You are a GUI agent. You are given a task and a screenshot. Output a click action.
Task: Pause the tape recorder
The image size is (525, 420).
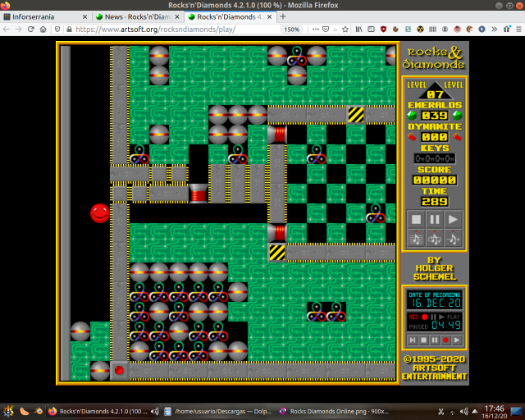click(x=435, y=340)
